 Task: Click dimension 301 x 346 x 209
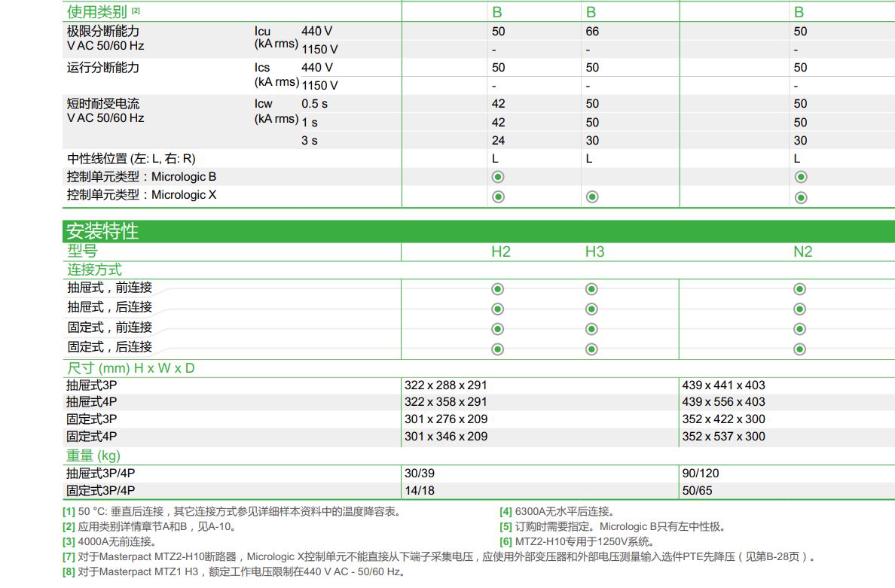point(446,437)
